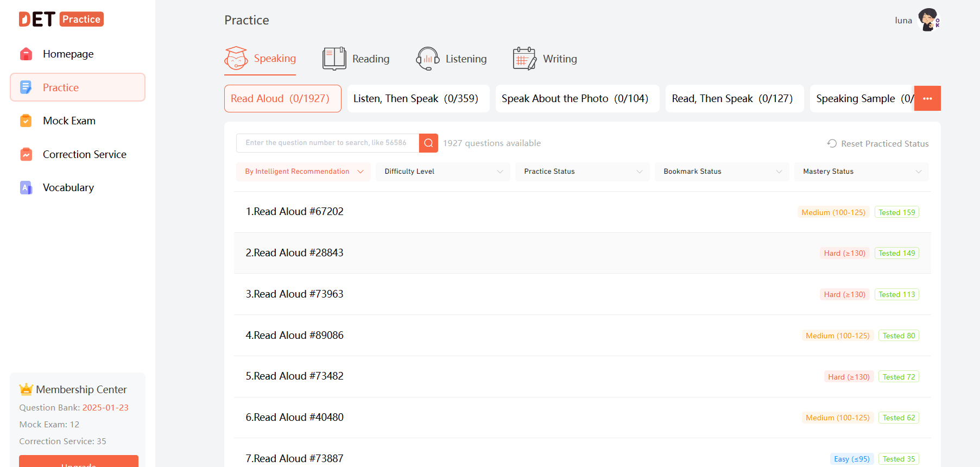980x467 pixels.
Task: Click the Homepage house icon
Action: pos(26,54)
